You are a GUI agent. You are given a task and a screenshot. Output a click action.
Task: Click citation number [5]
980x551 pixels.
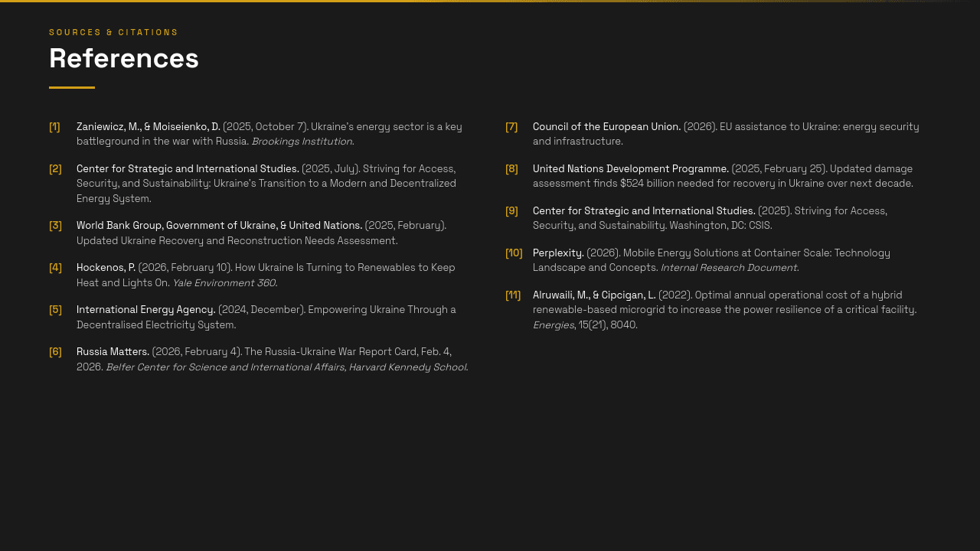(55, 310)
